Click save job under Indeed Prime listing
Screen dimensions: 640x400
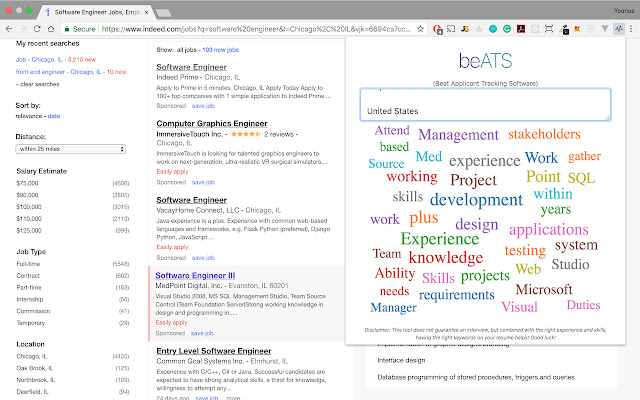click(203, 106)
